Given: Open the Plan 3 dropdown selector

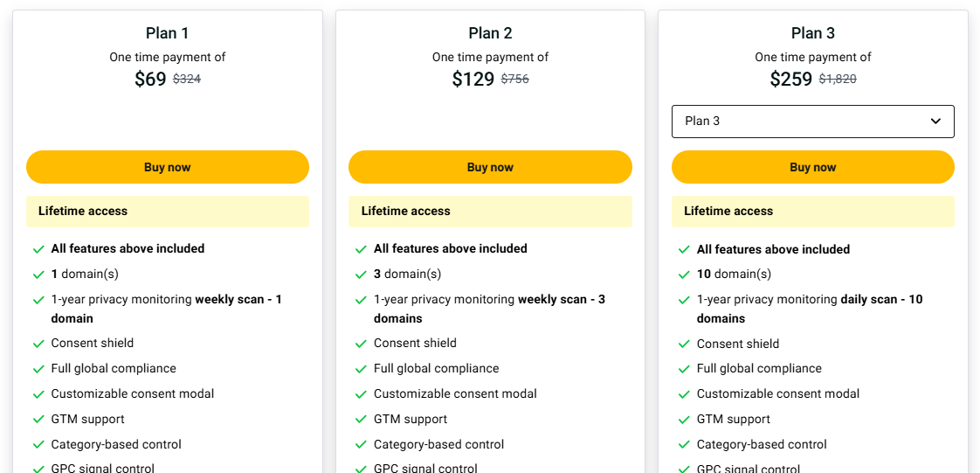Looking at the screenshot, I should (812, 122).
